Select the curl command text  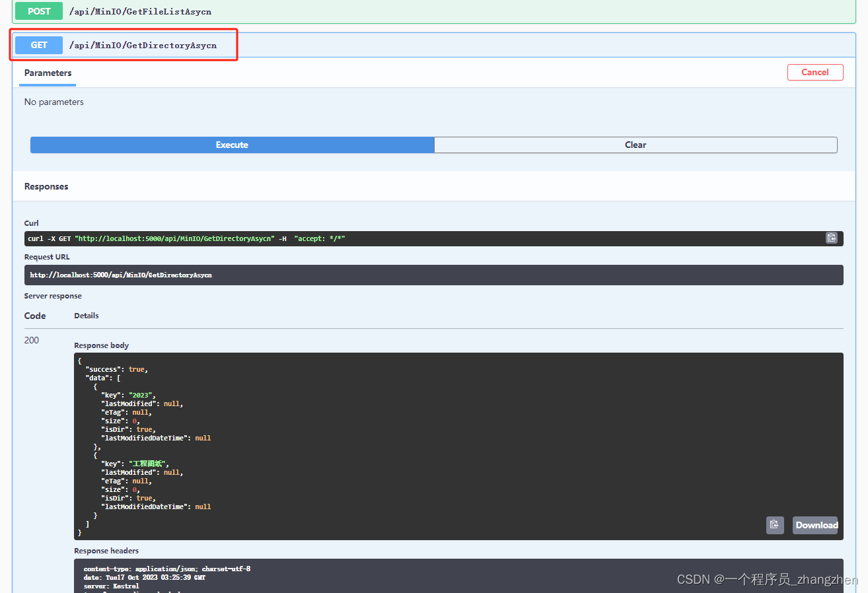186,238
